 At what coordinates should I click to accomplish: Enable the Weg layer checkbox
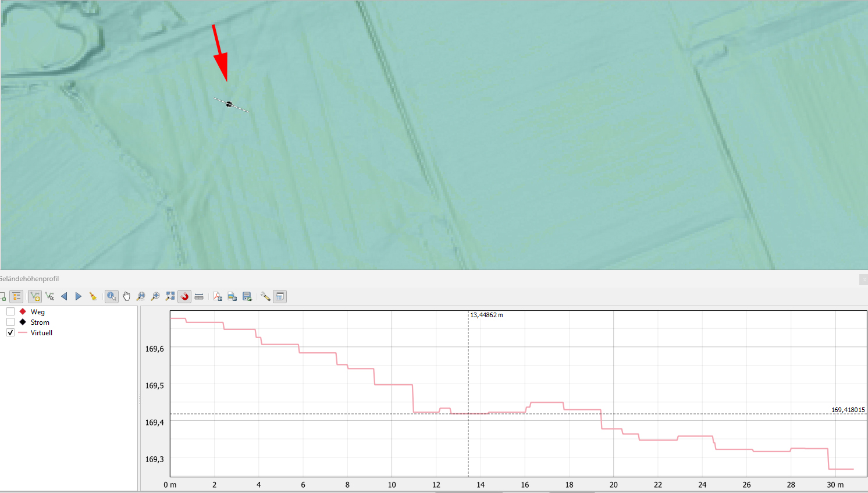(10, 311)
